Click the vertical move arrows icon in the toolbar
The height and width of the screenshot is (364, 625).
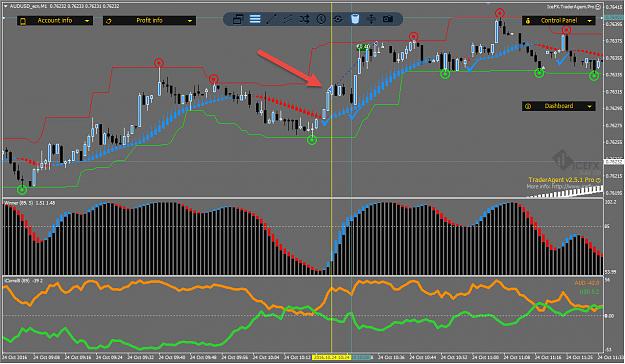click(371, 19)
